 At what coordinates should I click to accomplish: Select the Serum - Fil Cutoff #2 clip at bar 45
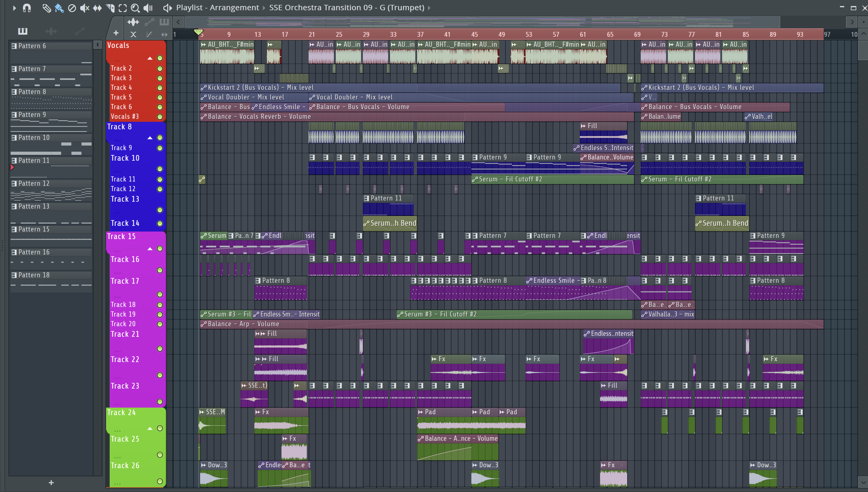click(x=552, y=179)
